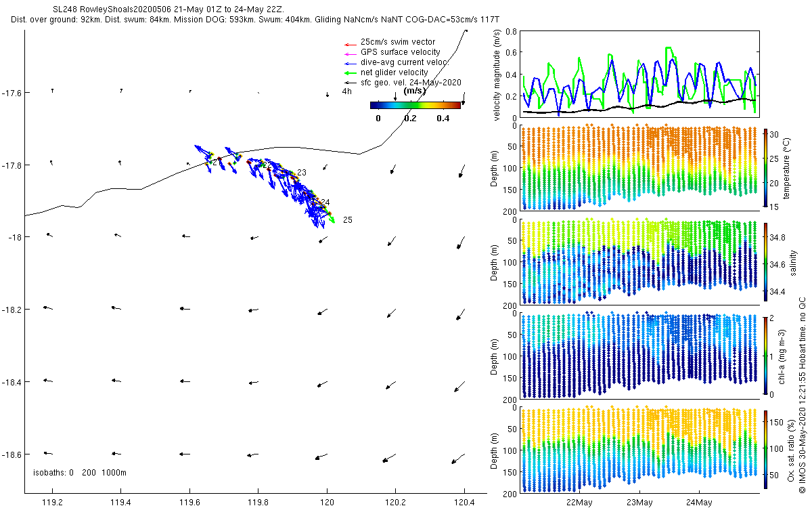Click the black sfc geo. vel. legend arrow
812x508 pixels.
[x=349, y=83]
